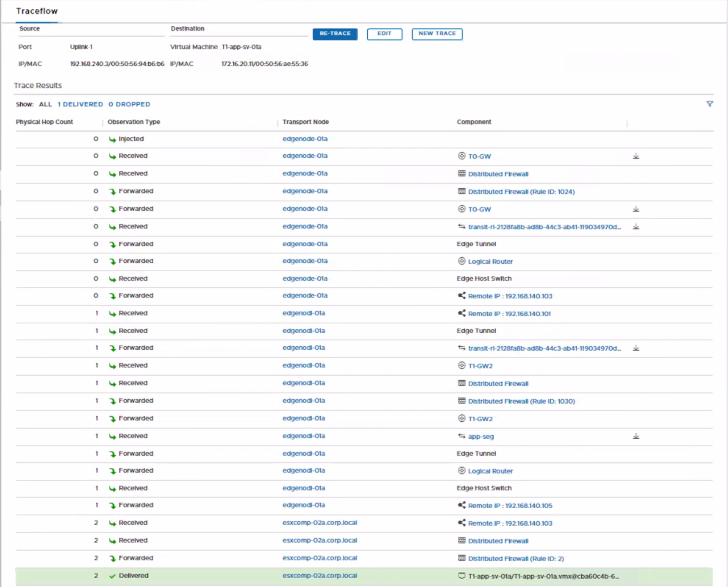This screenshot has height=587, width=728.
Task: Filter to 0 DROPPED results
Action: point(129,104)
